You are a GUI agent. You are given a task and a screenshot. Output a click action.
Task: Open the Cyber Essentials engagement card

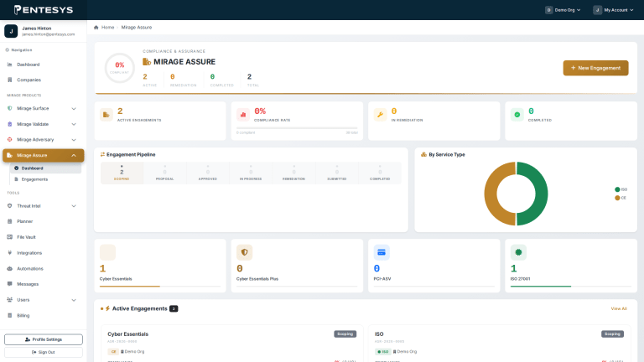coord(232,344)
